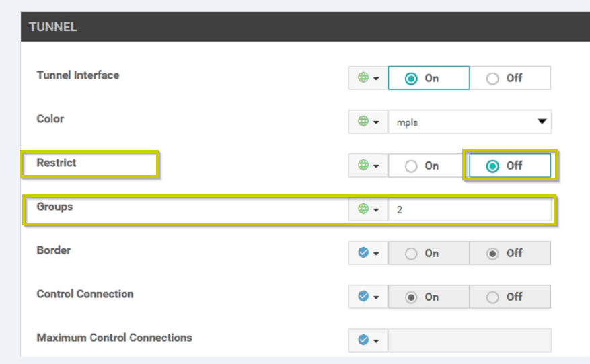Click the Color label
Screen dimensions: 590x364
(50, 119)
